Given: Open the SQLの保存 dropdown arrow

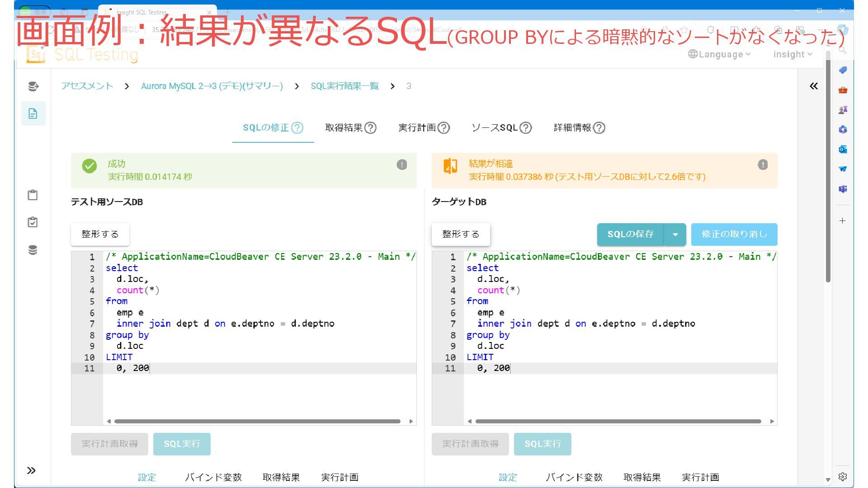Looking at the screenshot, I should [x=675, y=234].
